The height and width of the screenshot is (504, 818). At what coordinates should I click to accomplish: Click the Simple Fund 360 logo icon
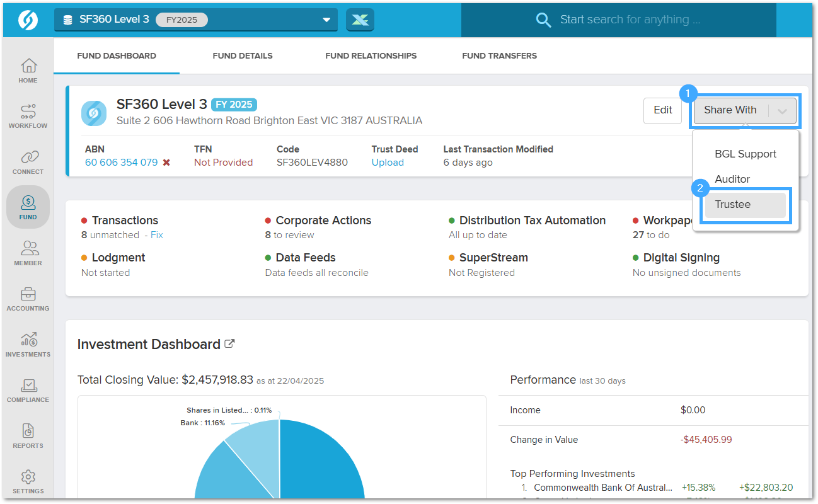coord(28,20)
